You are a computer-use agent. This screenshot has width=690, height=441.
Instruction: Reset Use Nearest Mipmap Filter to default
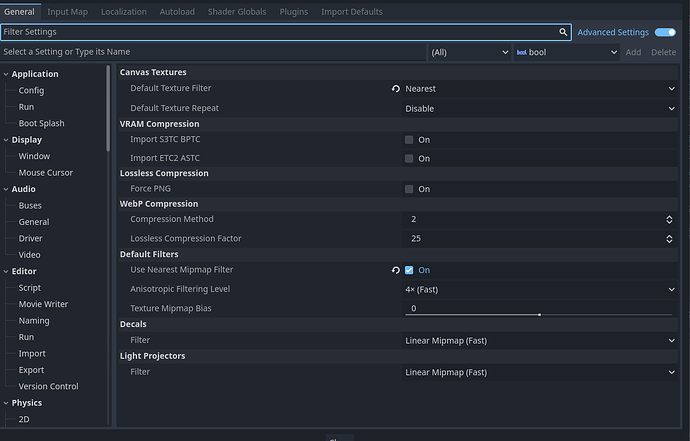click(x=396, y=270)
